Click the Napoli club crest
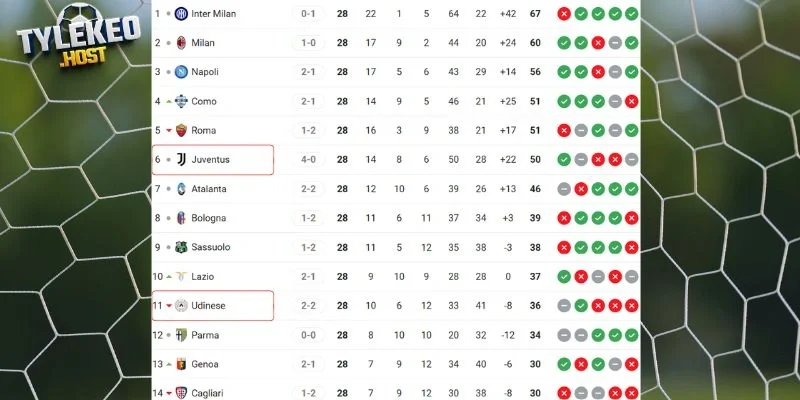This screenshot has height=400, width=800. coord(181,72)
